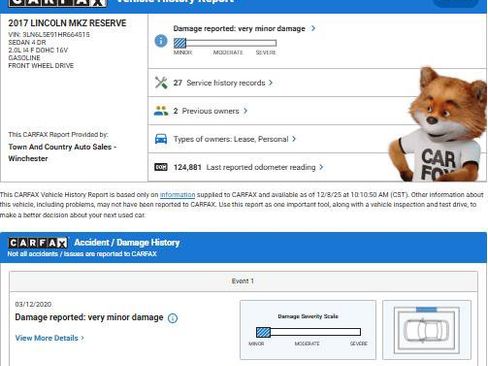Click FRONT WHEEL DRIVE text
Image resolution: width=488 pixels, height=366 pixels.
(41, 66)
